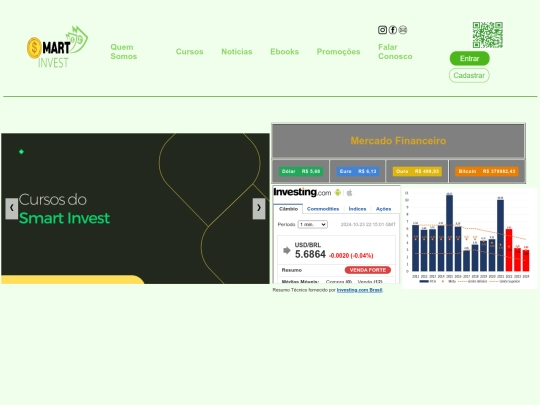Open the Instagram icon link
Screen dimensions: 540x405
(382, 30)
